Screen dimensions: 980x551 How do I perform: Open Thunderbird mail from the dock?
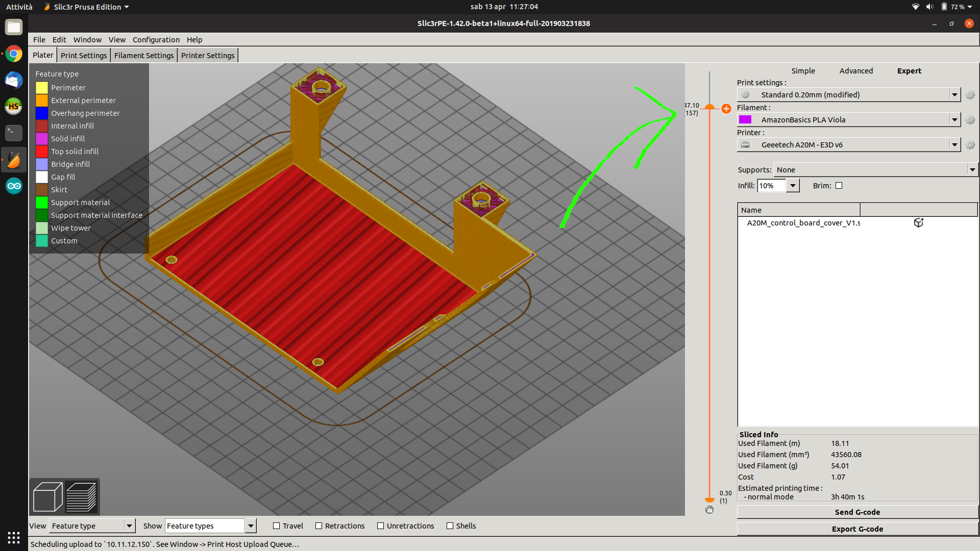click(x=14, y=80)
